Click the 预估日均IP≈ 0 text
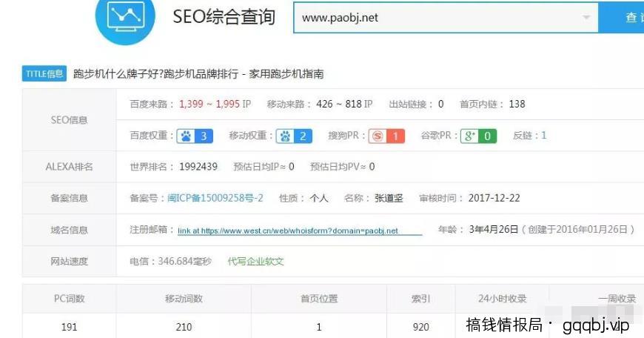Image resolution: width=644 pixels, height=338 pixels. tap(264, 167)
